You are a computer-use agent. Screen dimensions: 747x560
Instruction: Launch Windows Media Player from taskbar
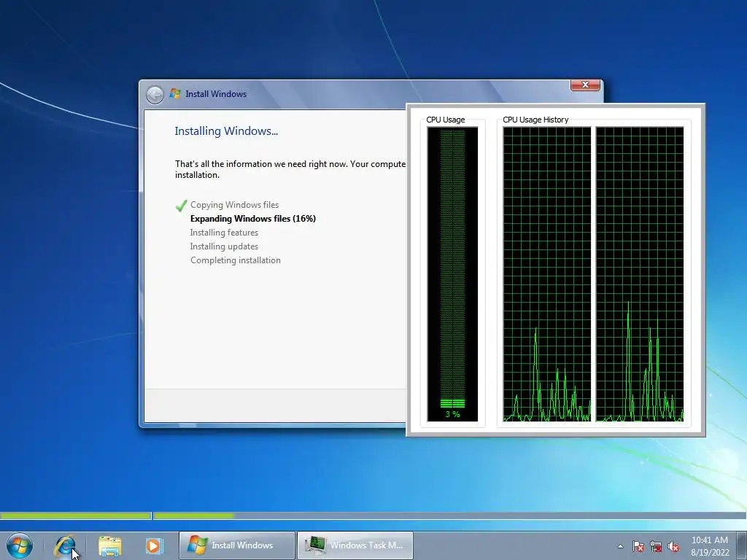[x=154, y=545]
